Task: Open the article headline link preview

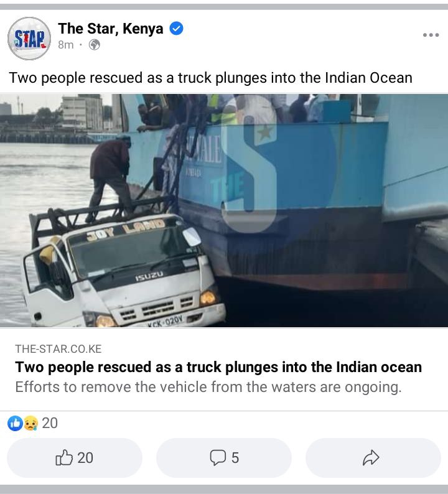Action: coord(218,367)
